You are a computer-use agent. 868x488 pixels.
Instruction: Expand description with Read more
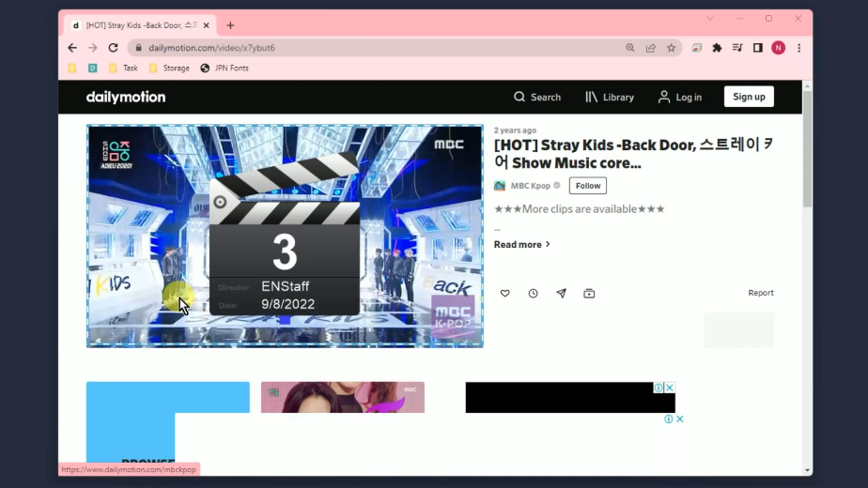pyautogui.click(x=521, y=245)
